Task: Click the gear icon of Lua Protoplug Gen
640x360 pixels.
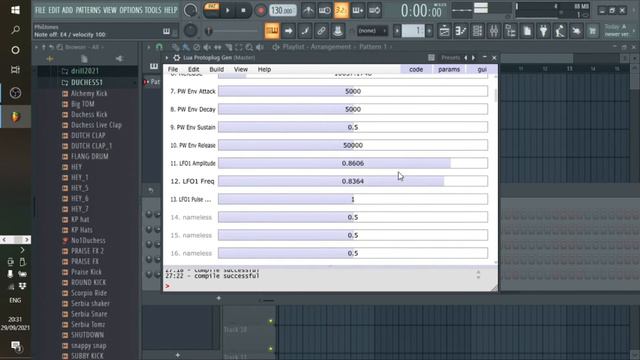Action: point(176,58)
